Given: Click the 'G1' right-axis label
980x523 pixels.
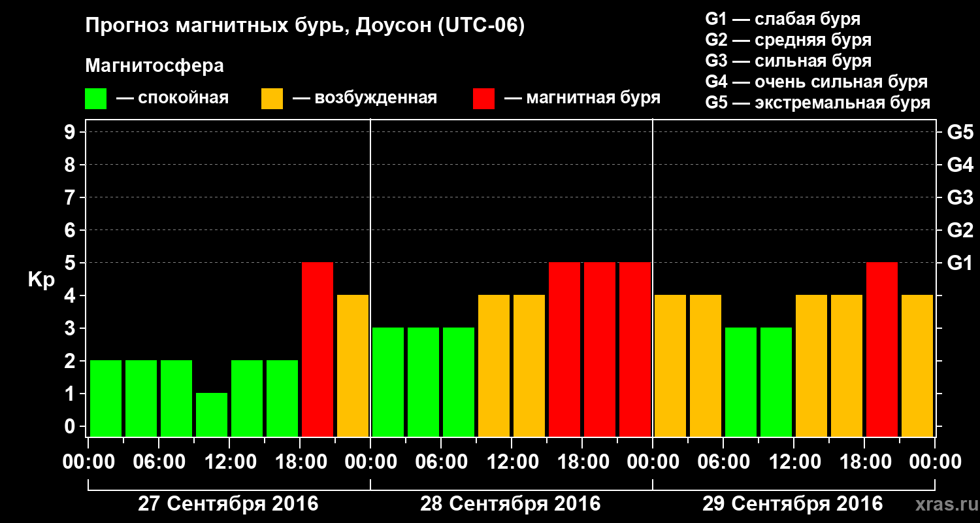Looking at the screenshot, I should [x=960, y=263].
